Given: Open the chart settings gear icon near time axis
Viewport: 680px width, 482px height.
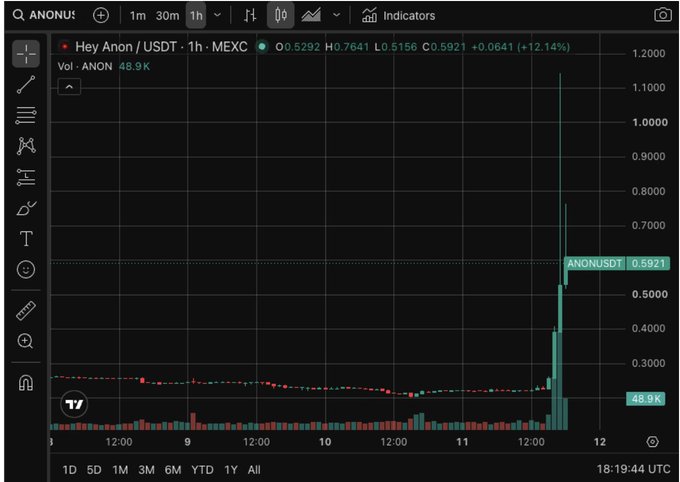Looking at the screenshot, I should tap(653, 442).
